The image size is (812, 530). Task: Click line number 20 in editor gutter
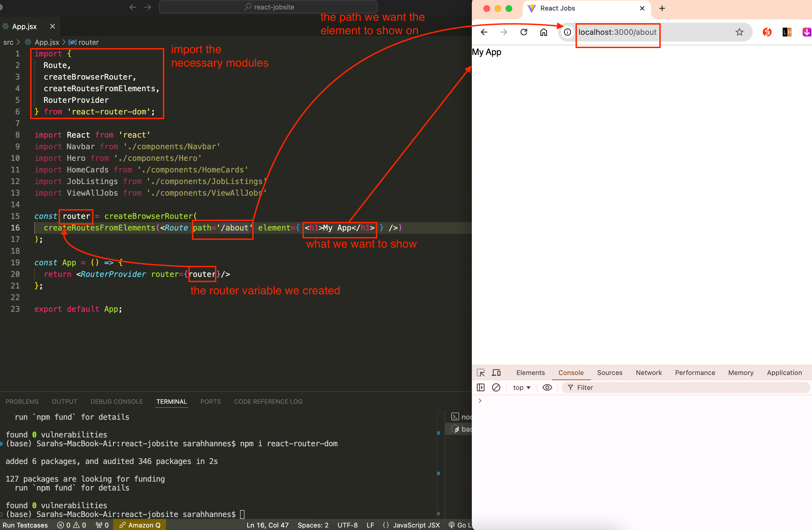(15, 274)
